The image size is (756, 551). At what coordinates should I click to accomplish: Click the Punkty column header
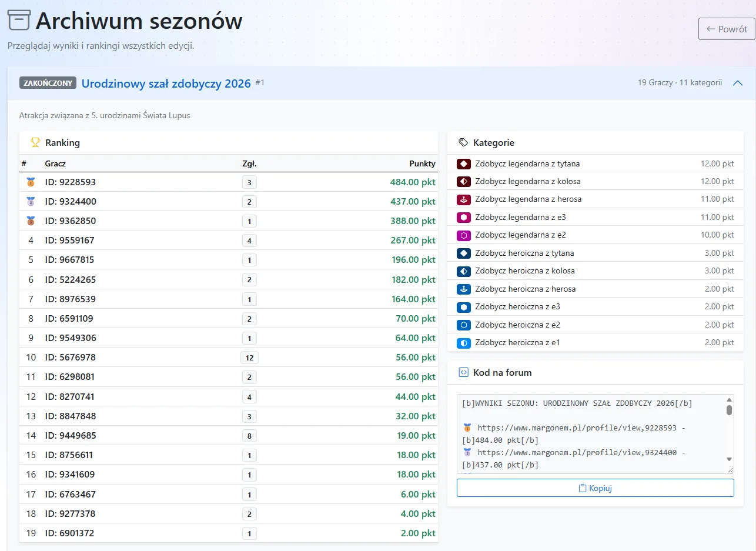423,163
